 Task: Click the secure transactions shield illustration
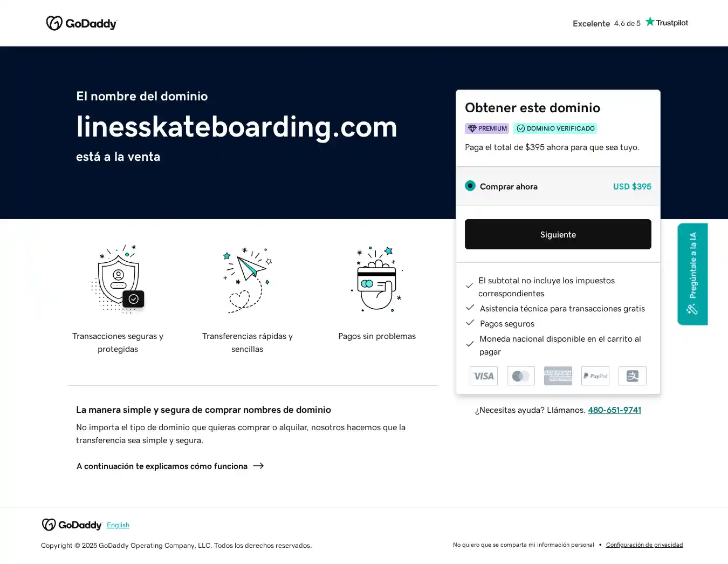[x=119, y=279]
